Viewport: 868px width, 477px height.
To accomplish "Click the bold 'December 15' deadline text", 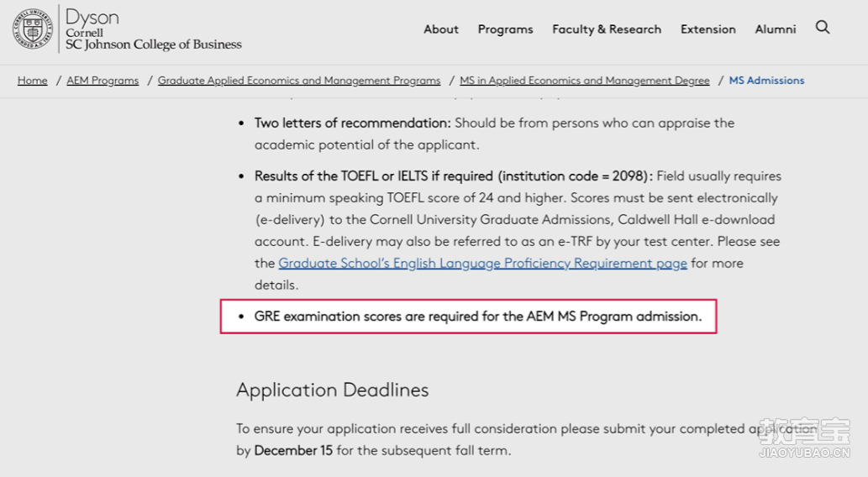I will (x=293, y=450).
